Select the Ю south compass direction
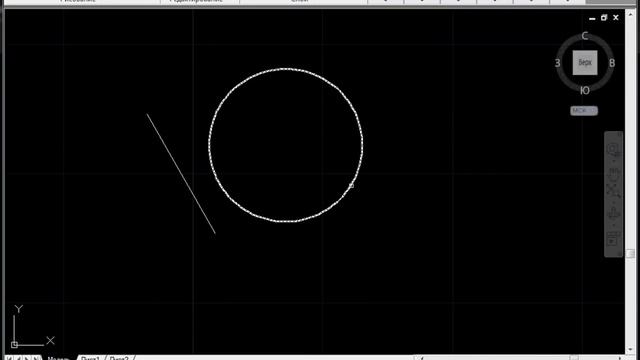Screen dimensions: 640x360 (x=584, y=91)
